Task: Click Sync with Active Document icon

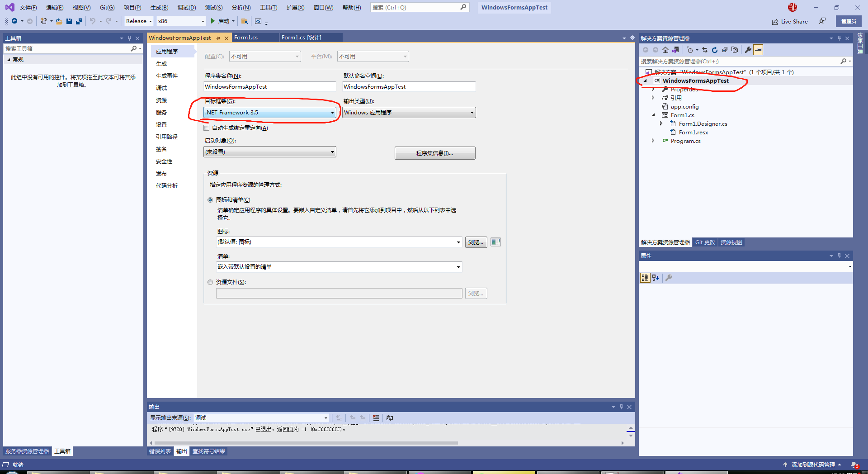Action: point(705,50)
